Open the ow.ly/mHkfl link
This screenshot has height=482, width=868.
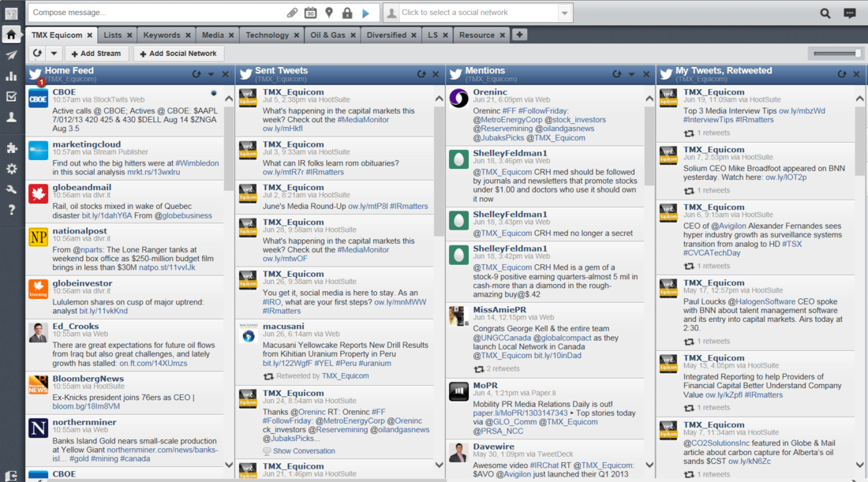(x=282, y=129)
